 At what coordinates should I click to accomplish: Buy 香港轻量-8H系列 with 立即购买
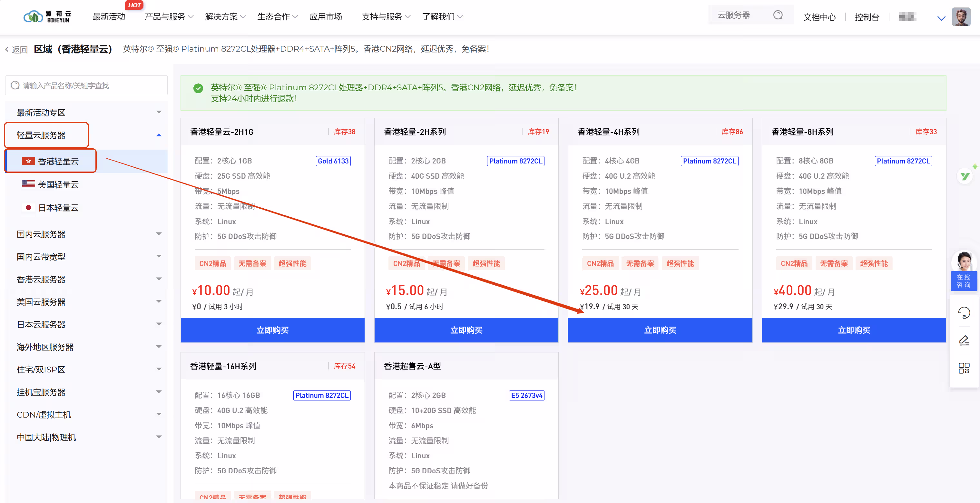pyautogui.click(x=854, y=330)
